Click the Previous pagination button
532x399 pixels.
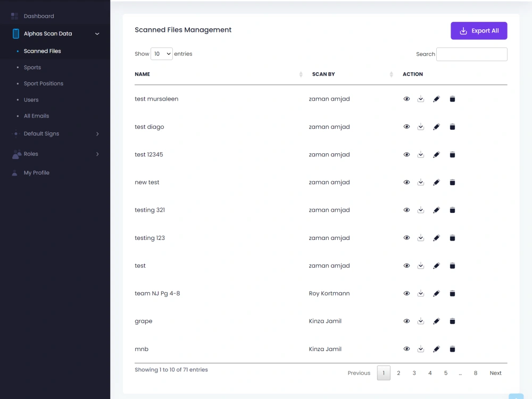pyautogui.click(x=359, y=373)
